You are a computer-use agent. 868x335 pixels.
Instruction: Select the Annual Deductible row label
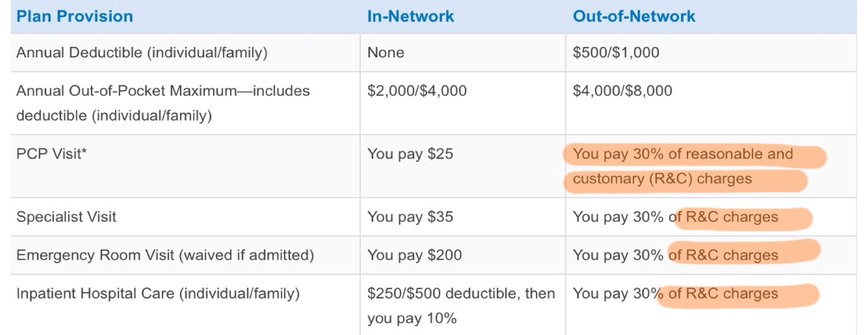click(142, 53)
